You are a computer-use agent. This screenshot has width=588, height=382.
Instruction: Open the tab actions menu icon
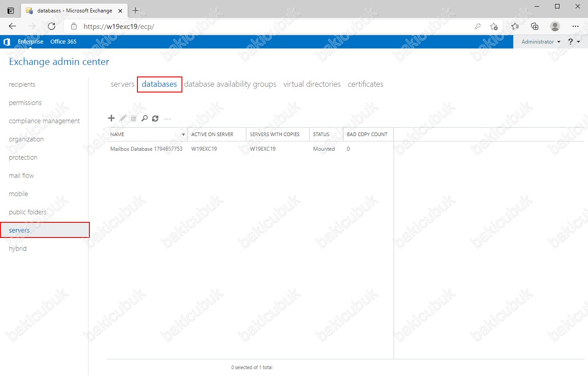11,10
